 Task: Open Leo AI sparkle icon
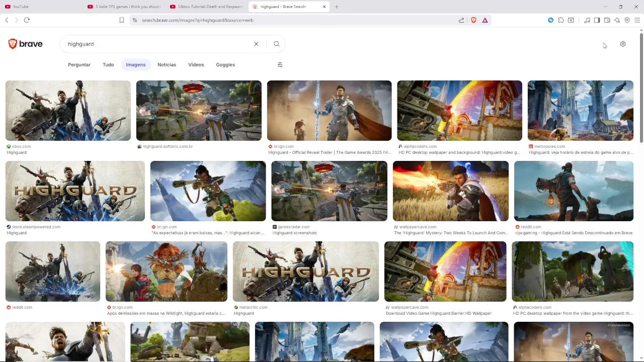click(617, 20)
